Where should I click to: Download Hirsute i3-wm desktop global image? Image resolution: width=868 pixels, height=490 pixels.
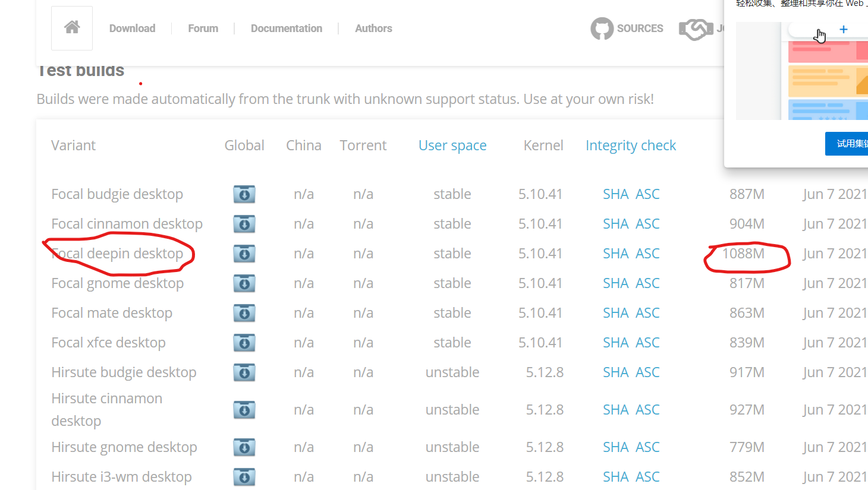244,477
